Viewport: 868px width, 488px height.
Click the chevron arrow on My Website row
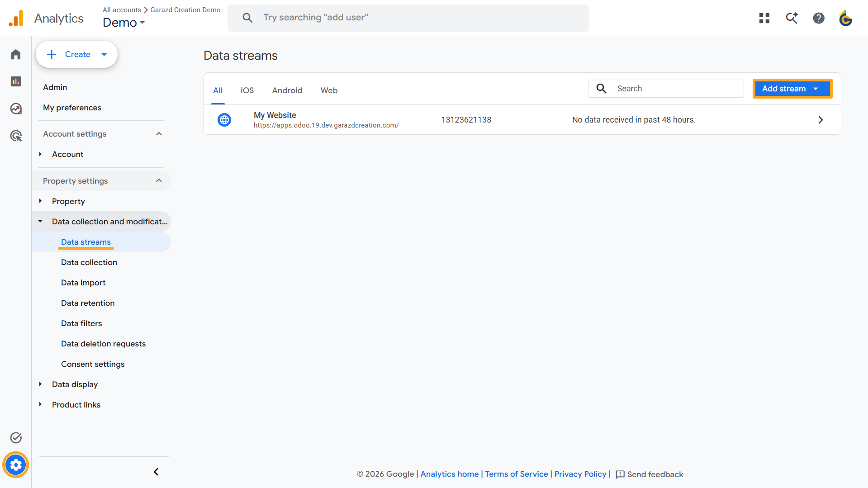pyautogui.click(x=821, y=120)
